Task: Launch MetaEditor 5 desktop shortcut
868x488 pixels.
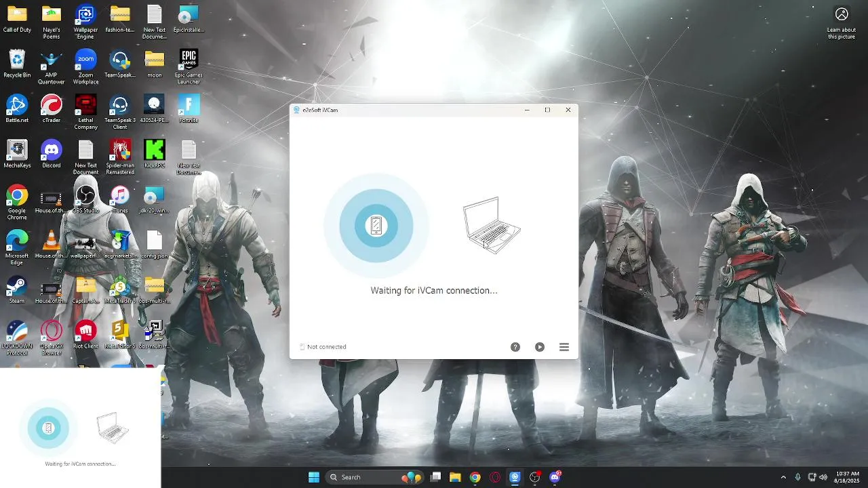Action: click(x=120, y=335)
